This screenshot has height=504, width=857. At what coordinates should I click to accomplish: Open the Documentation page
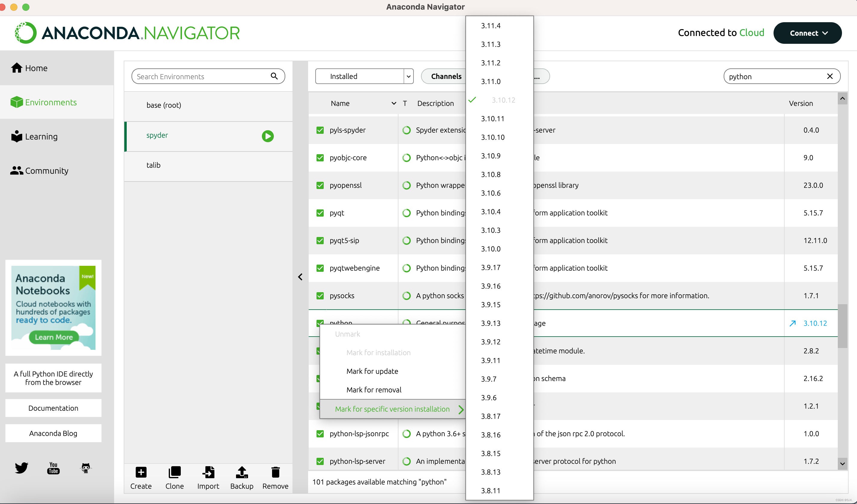point(53,408)
